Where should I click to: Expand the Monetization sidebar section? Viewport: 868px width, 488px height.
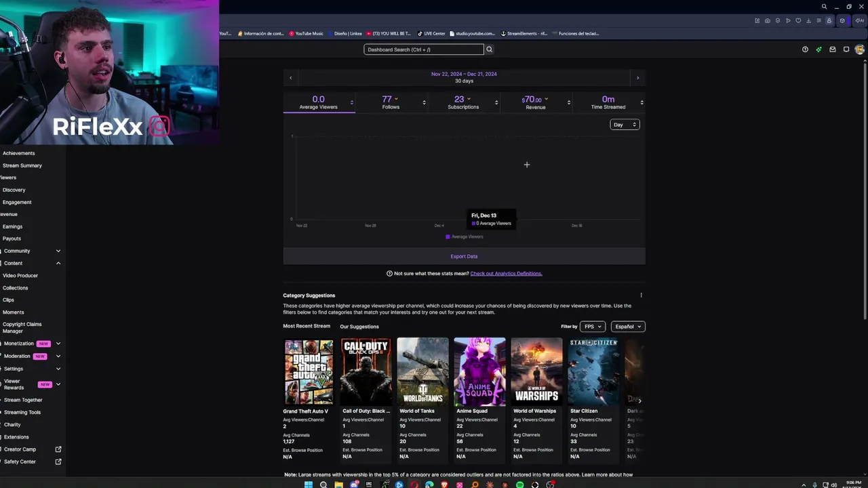click(x=58, y=344)
